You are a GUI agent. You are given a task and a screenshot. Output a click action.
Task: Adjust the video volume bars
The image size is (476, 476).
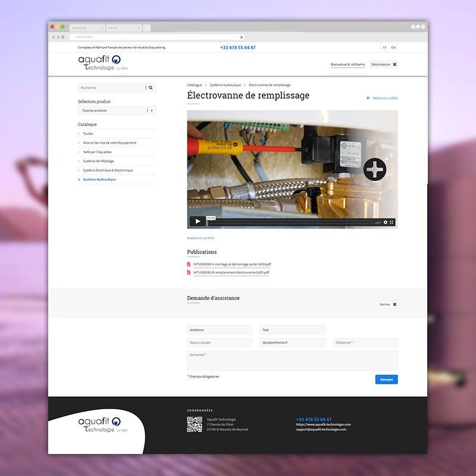[x=378, y=222]
